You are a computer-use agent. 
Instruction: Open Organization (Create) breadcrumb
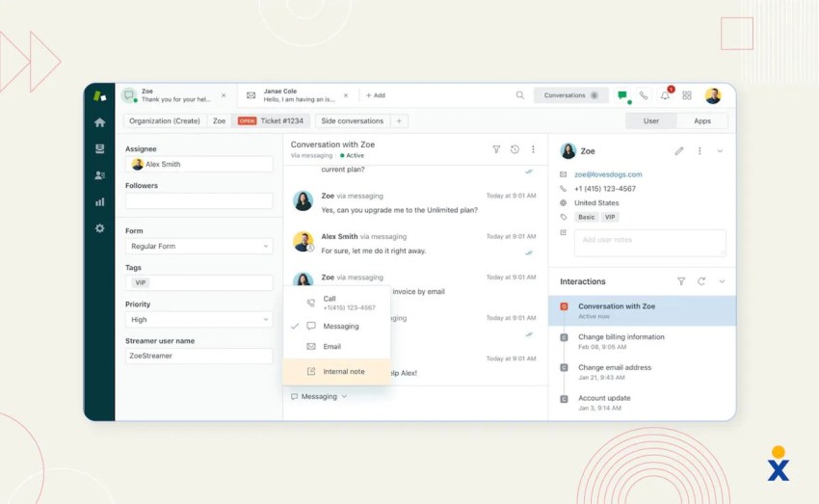(165, 121)
